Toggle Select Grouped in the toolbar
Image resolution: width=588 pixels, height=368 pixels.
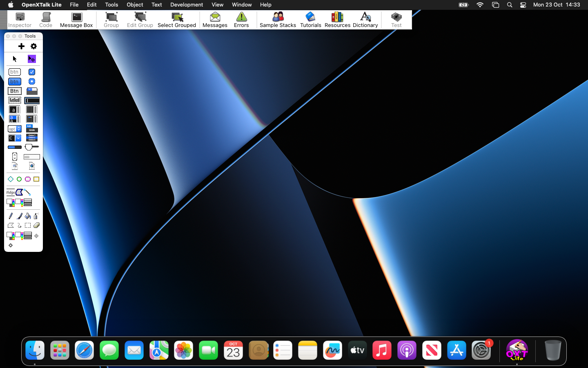coord(177,20)
